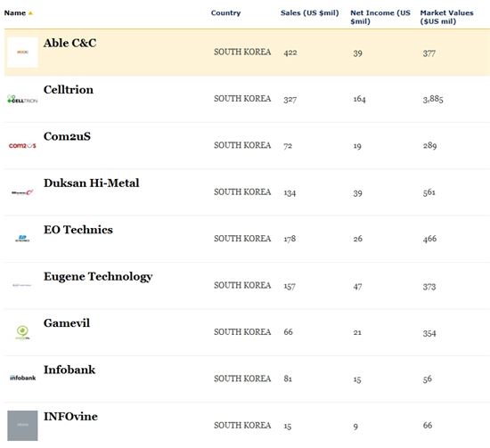Image resolution: width=490 pixels, height=448 pixels.
Task: Click the Duksan Hi-Metal logo
Action: pos(22,192)
